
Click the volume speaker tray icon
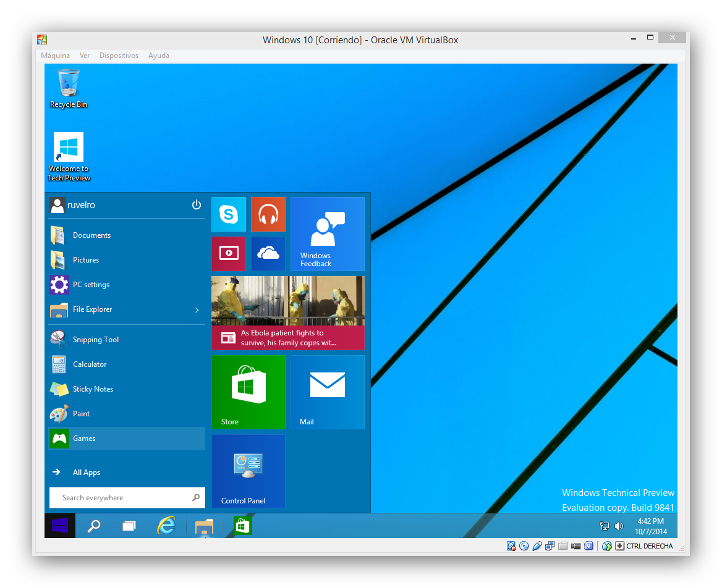(x=619, y=526)
